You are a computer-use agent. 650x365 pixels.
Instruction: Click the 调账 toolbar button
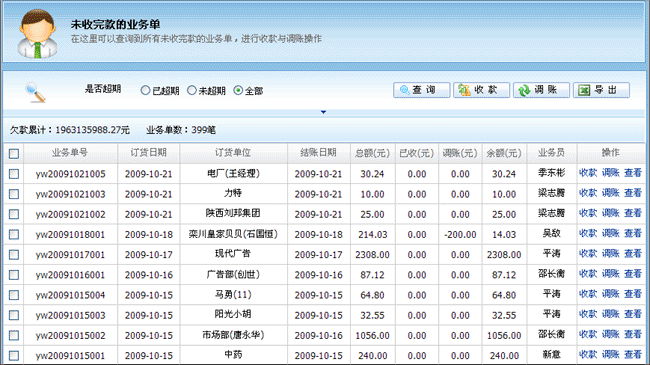point(541,90)
